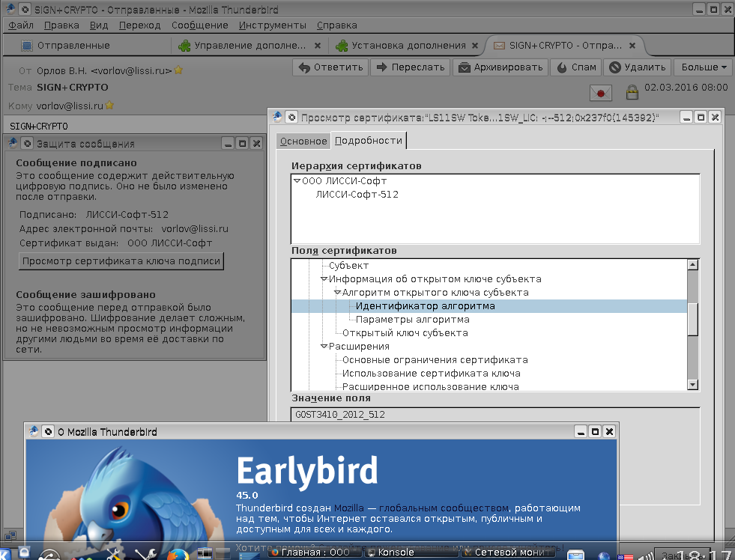This screenshot has width=735, height=560.
Task: Collapse Алгоритм открытого ключа субъекта node
Action: tap(337, 293)
